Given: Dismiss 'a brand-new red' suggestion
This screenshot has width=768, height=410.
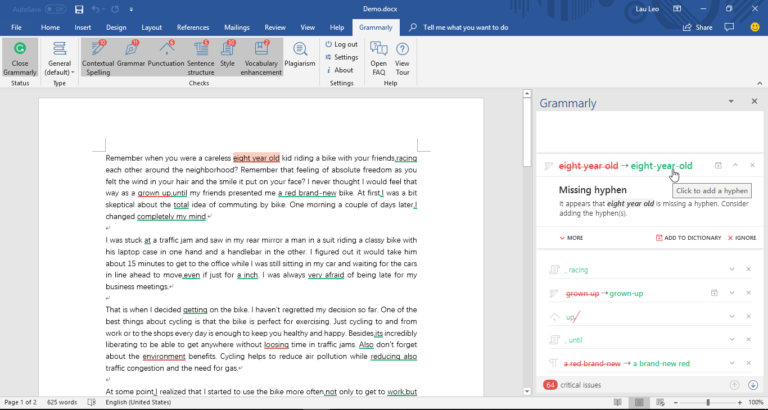Looking at the screenshot, I should [x=748, y=363].
